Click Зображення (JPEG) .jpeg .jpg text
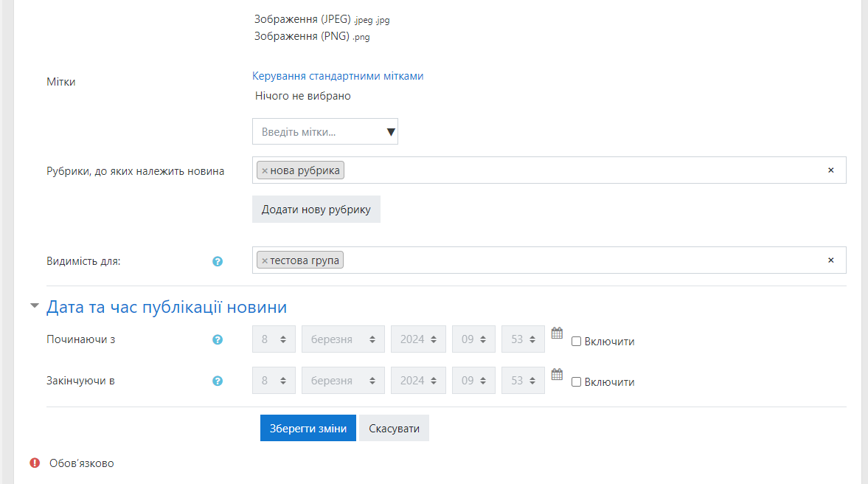Viewport: 868px width, 484px height. pyautogui.click(x=322, y=19)
